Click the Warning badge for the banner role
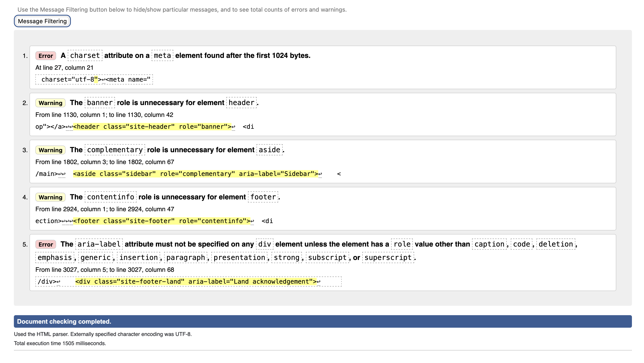The image size is (644, 363). click(x=50, y=103)
